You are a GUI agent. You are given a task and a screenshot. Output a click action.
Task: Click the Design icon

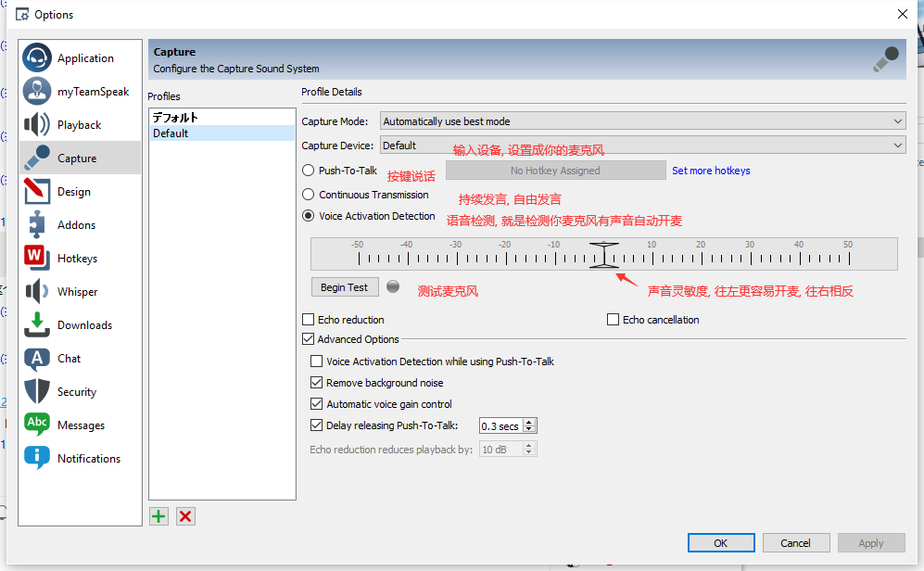click(x=36, y=192)
